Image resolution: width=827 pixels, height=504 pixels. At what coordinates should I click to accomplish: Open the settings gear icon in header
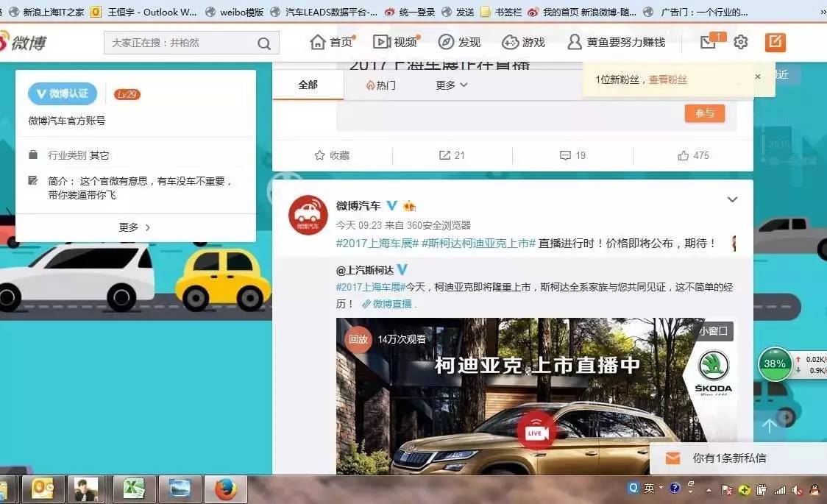[x=740, y=42]
